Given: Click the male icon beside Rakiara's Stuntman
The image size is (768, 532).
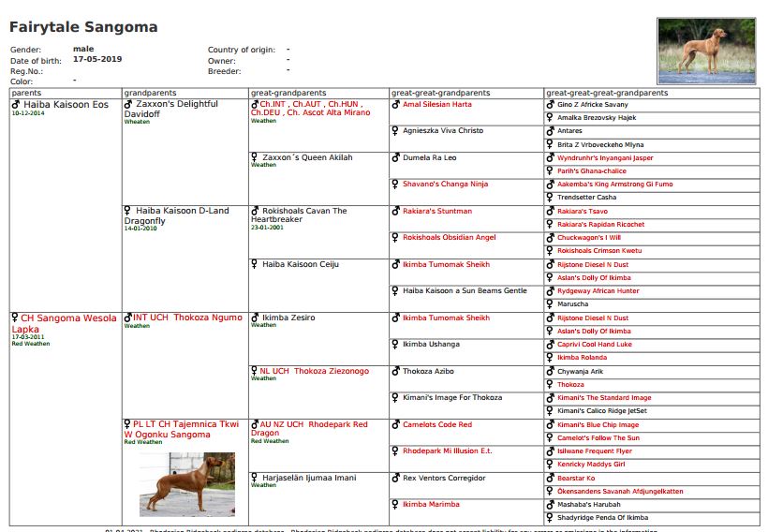Looking at the screenshot, I should tap(396, 211).
